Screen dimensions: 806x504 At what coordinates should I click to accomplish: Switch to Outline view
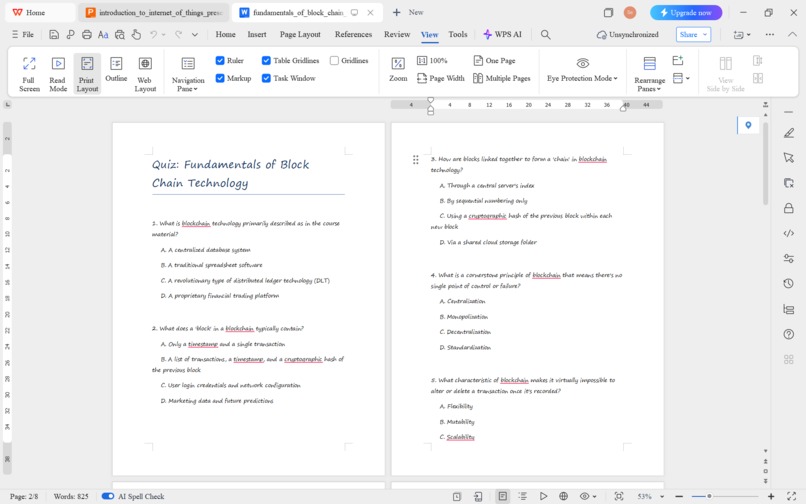(x=116, y=69)
